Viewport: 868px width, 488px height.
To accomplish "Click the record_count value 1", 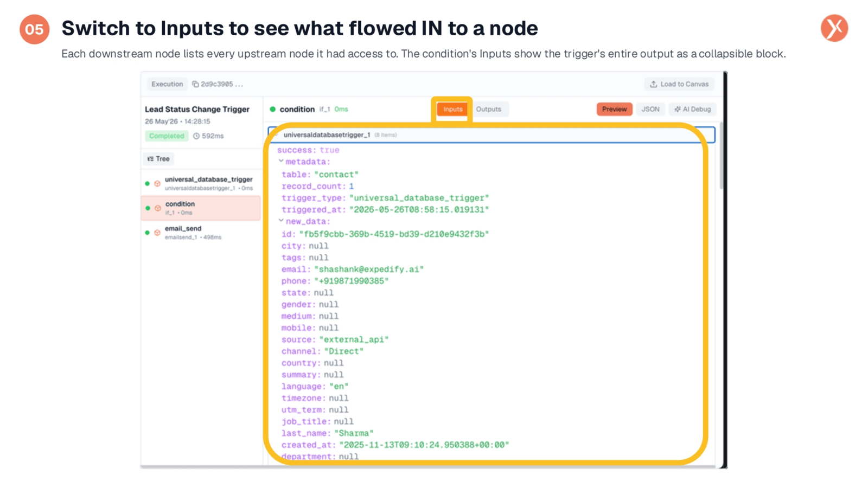I will click(351, 187).
